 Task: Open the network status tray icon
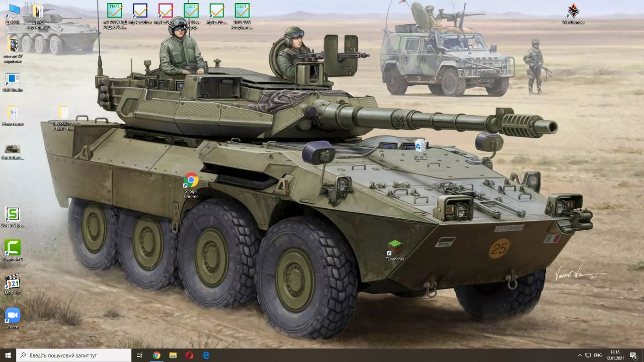(588, 355)
